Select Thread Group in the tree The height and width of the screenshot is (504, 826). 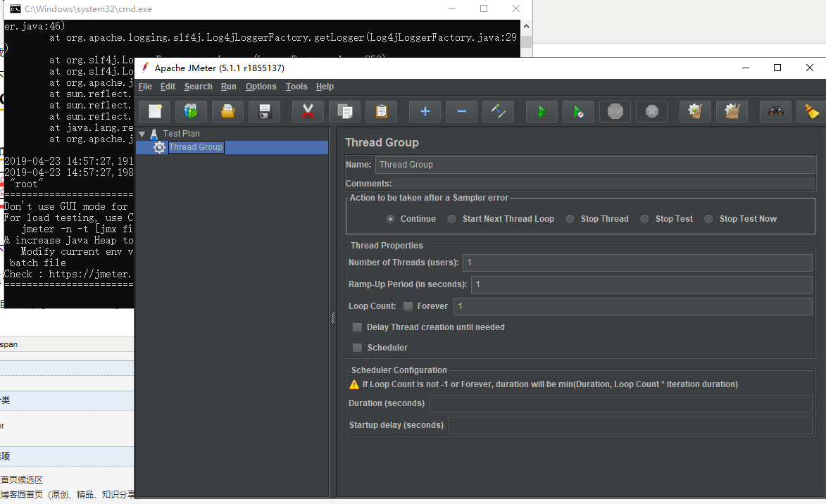pos(196,147)
